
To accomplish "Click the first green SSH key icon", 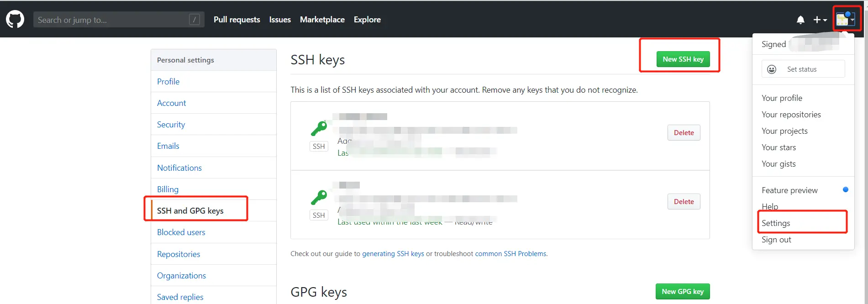I will click(319, 128).
